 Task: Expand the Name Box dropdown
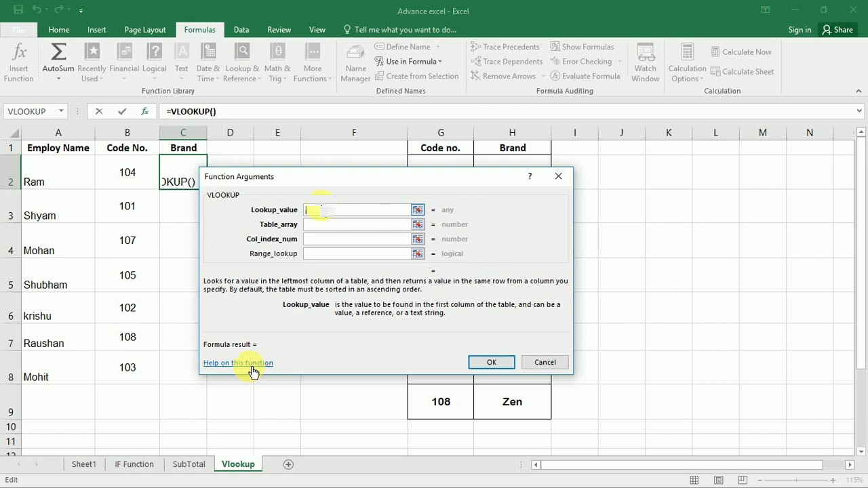point(61,111)
